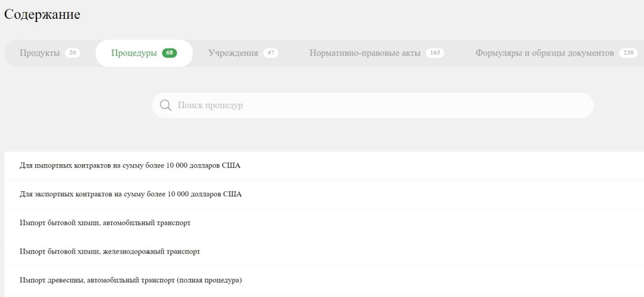Click the row mentioning полная процедура

324,281
